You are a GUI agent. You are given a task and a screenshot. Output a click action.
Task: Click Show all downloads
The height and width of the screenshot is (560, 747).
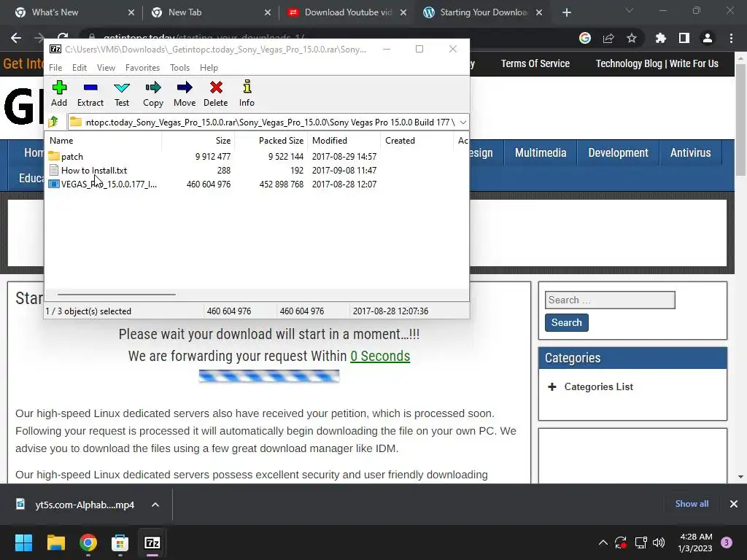click(x=692, y=504)
